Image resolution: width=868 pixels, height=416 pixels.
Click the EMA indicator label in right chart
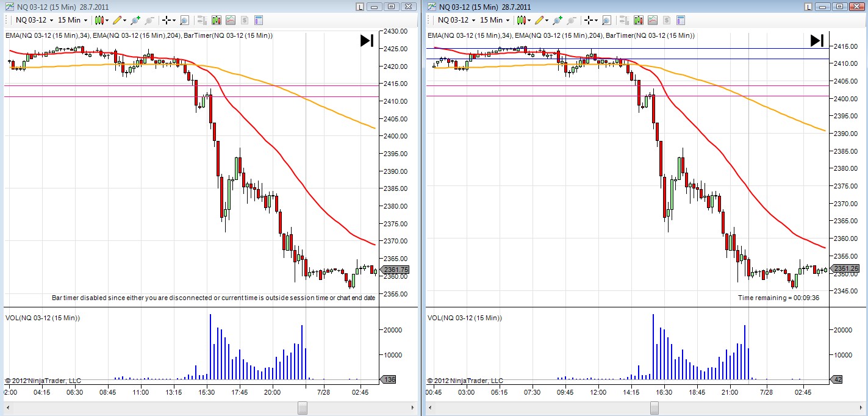point(561,35)
